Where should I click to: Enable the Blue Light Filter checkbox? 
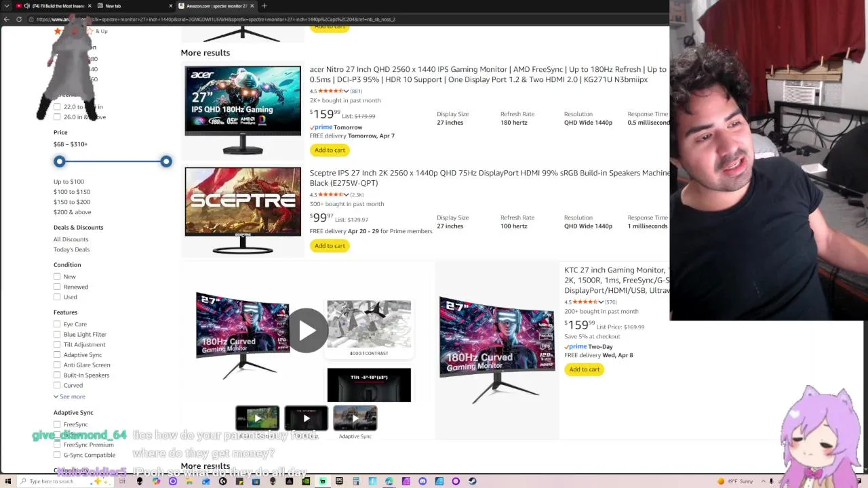(57, 334)
